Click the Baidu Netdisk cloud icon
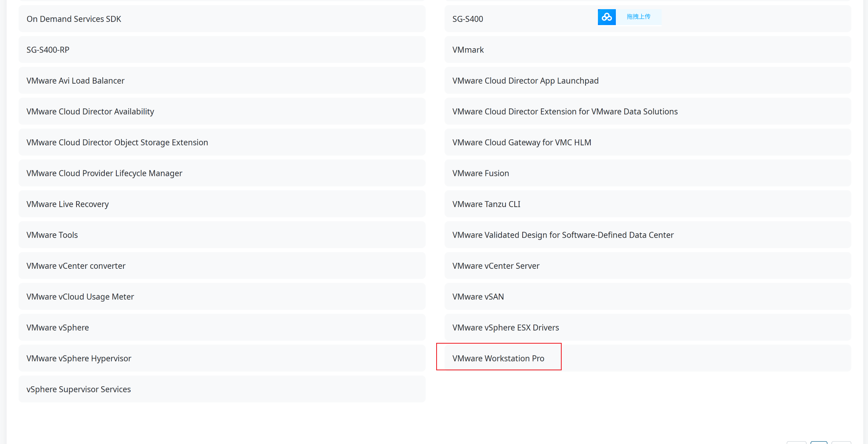 pyautogui.click(x=606, y=17)
